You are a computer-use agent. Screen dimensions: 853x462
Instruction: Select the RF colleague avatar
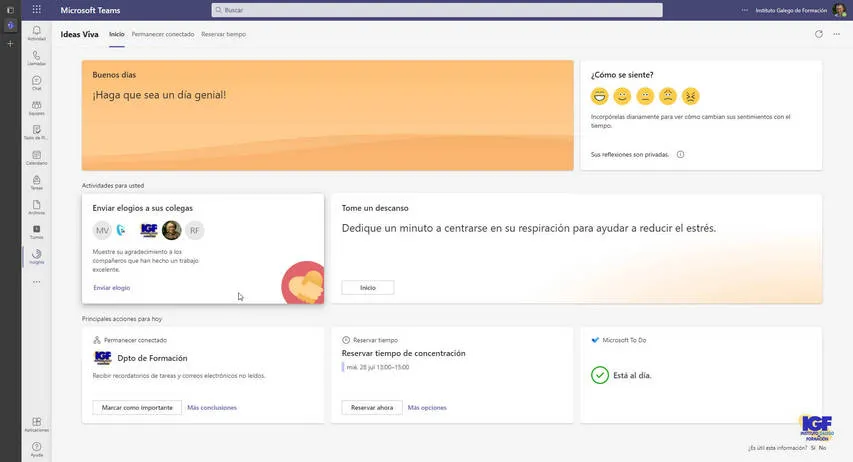pyautogui.click(x=194, y=230)
